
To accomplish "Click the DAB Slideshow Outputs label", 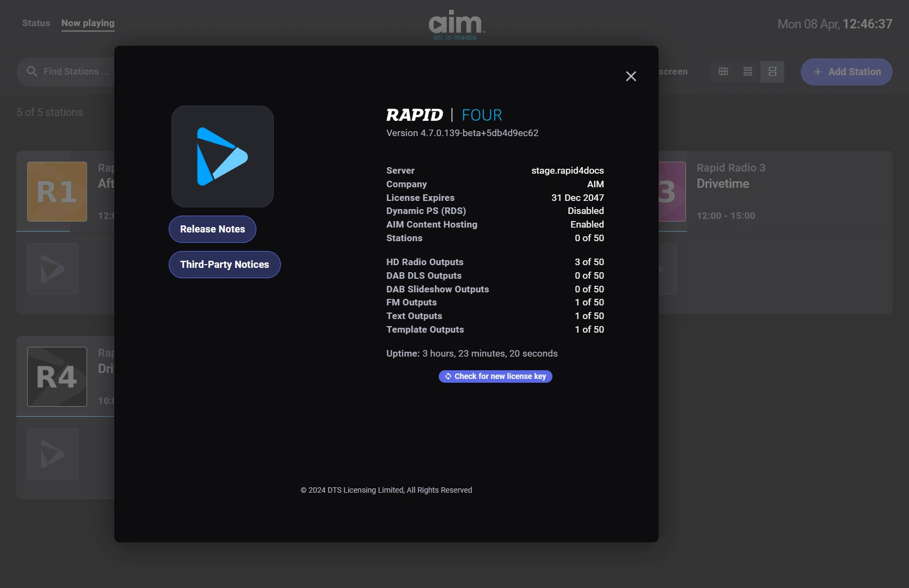I will tap(438, 289).
